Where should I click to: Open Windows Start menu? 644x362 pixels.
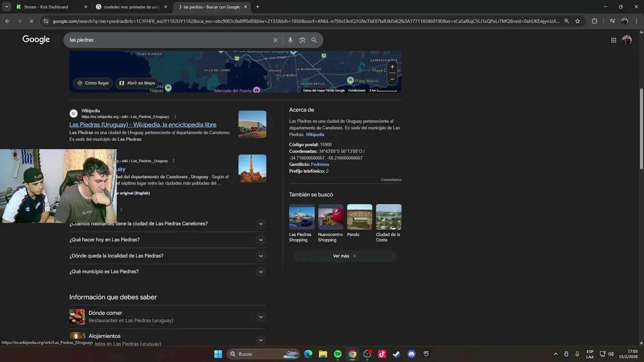click(x=218, y=354)
